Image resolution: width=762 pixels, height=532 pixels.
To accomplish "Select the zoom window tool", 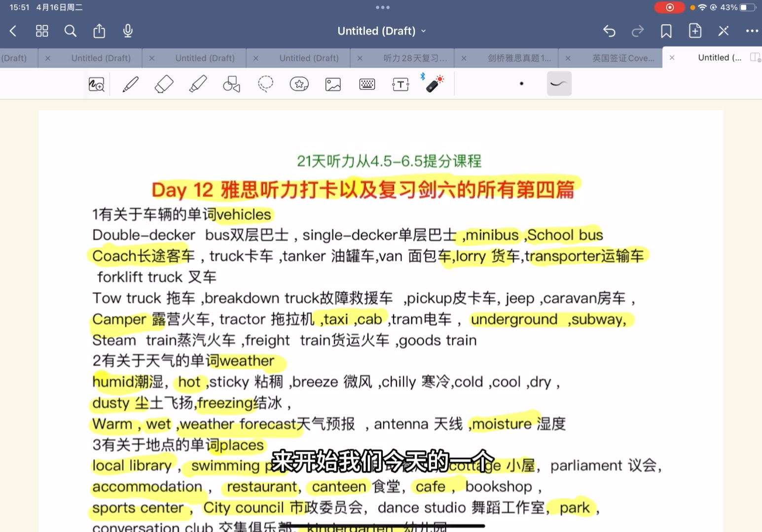I will pos(97,84).
